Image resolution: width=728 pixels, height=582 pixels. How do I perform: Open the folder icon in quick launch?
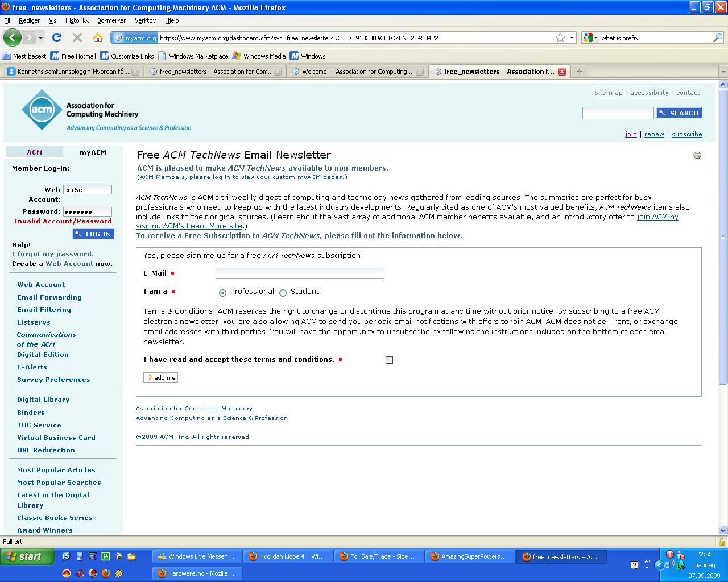coord(131,556)
